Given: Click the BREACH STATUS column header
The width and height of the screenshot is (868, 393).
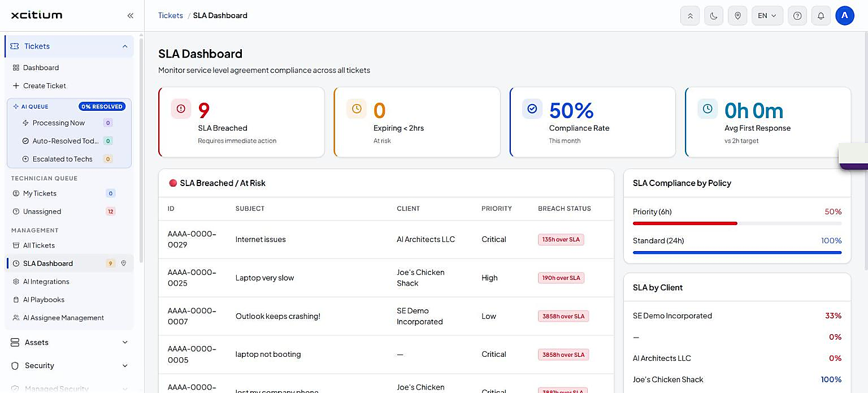Looking at the screenshot, I should 565,209.
